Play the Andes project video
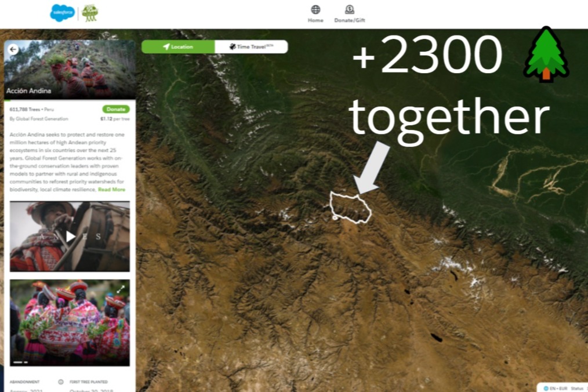The height and width of the screenshot is (392, 588). [70, 237]
